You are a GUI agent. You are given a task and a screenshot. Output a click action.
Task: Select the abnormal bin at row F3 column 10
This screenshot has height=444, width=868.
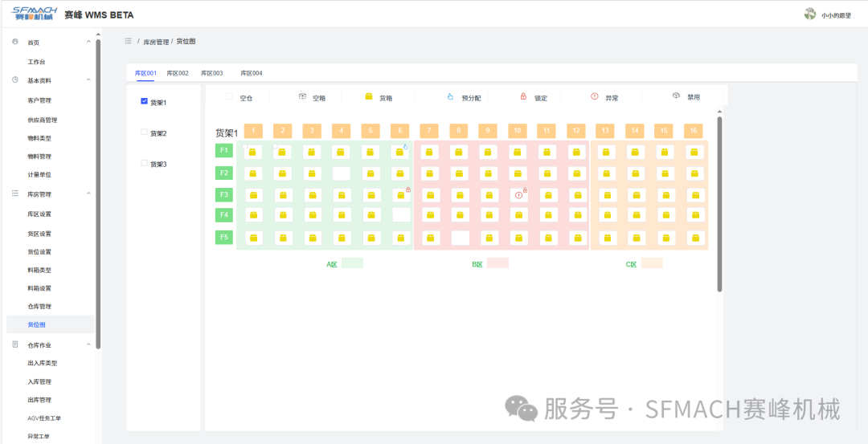pyautogui.click(x=518, y=194)
